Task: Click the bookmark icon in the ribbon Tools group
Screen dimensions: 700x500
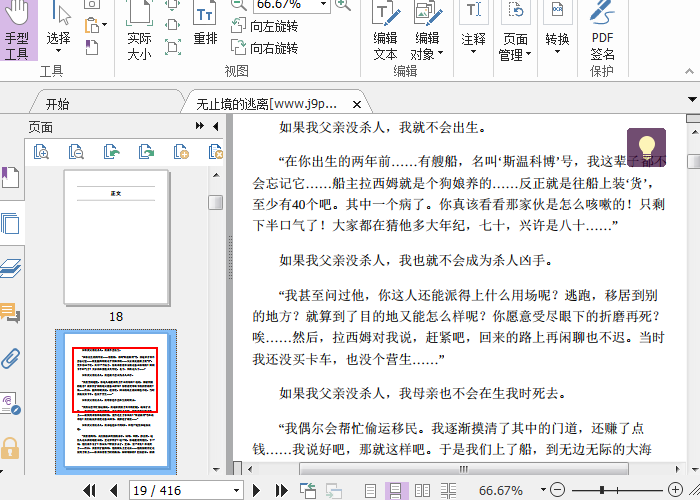Action: (92, 47)
